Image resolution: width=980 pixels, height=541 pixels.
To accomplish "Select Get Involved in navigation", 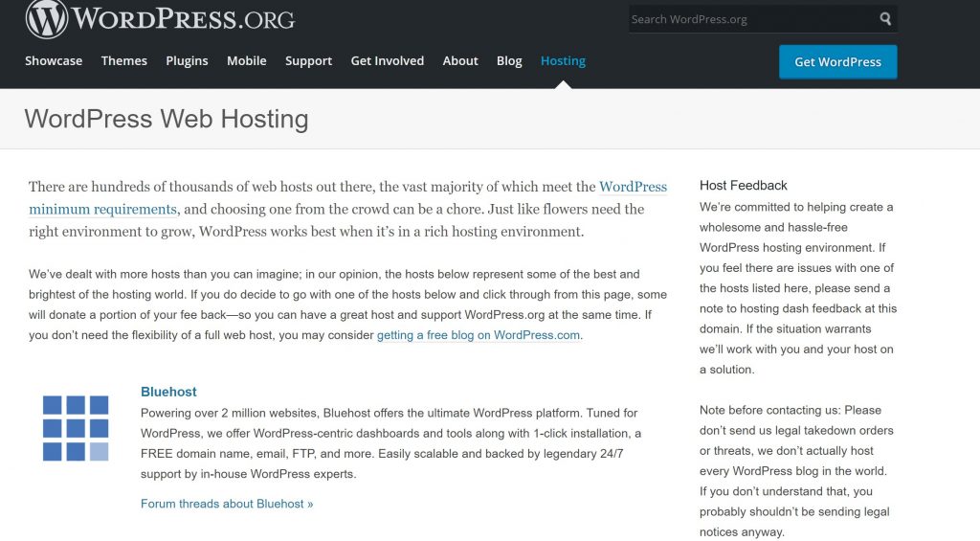I will (x=387, y=60).
